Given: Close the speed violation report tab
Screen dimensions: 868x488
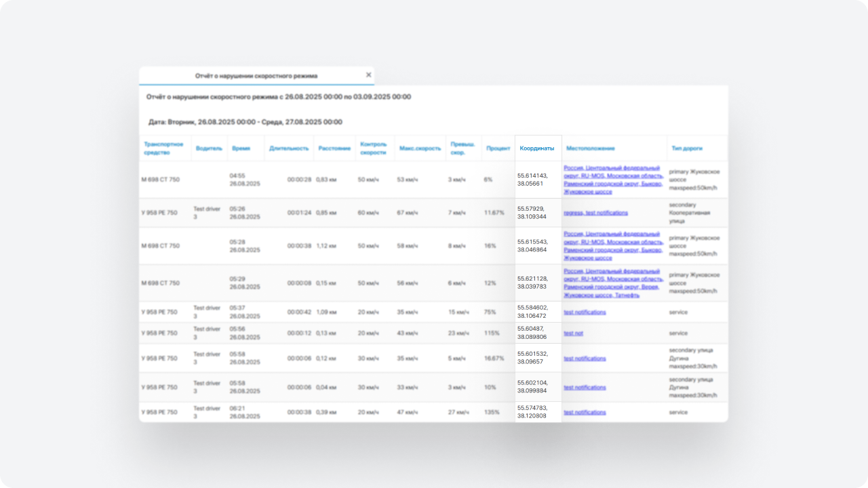Looking at the screenshot, I should click(368, 75).
